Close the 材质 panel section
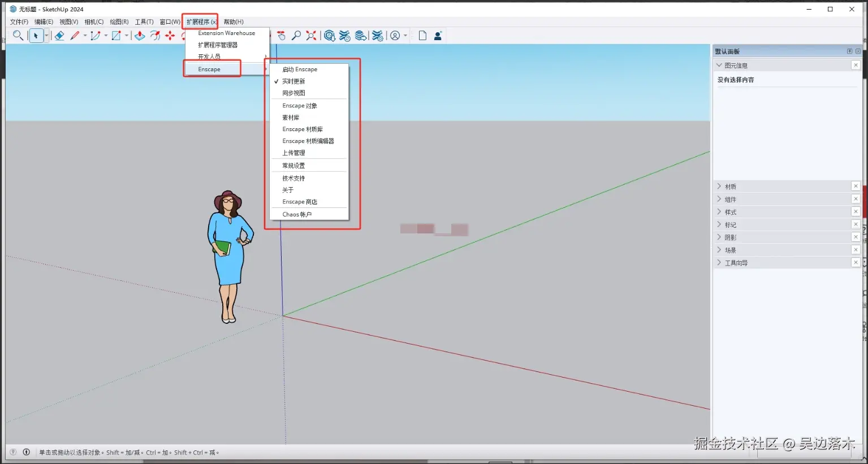The image size is (868, 464). 856,187
